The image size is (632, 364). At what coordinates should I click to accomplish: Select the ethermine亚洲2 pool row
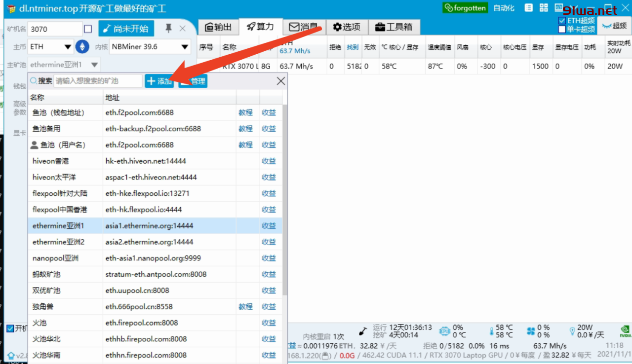(155, 242)
